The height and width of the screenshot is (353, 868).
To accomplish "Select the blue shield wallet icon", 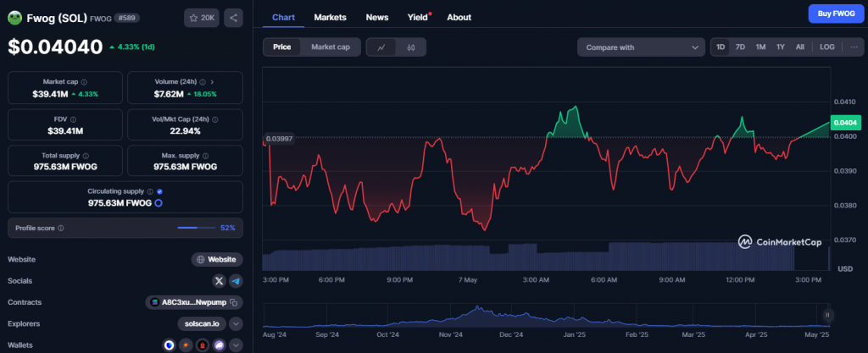I will (x=169, y=345).
